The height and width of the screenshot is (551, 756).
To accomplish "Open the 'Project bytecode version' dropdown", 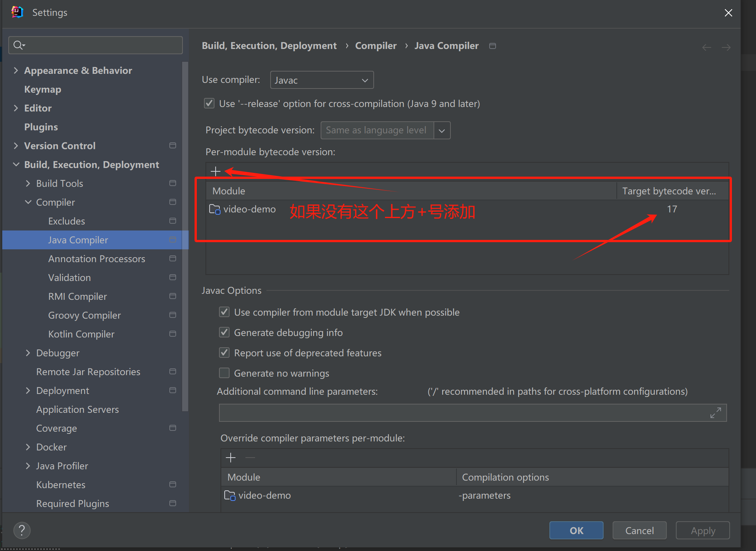I will click(442, 130).
